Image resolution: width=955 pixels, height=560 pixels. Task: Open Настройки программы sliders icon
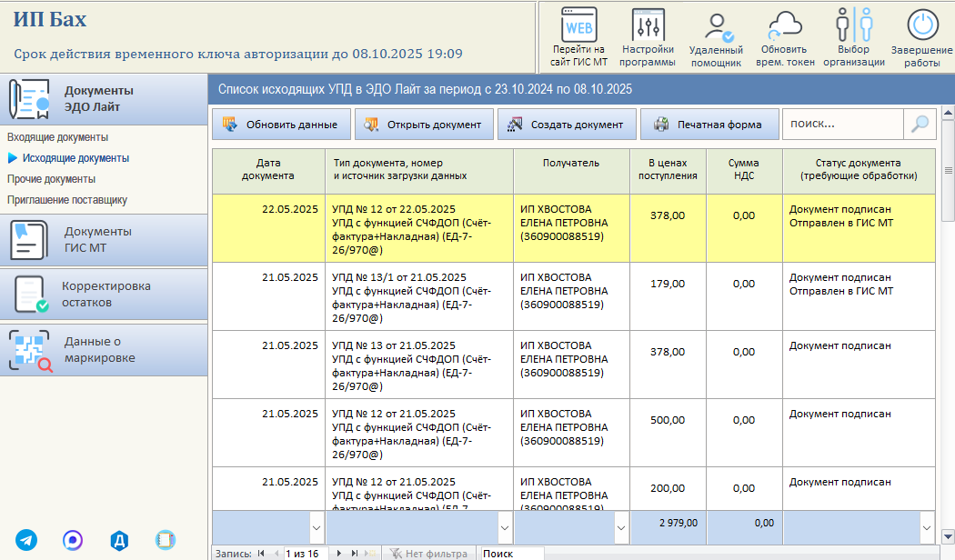click(x=648, y=25)
